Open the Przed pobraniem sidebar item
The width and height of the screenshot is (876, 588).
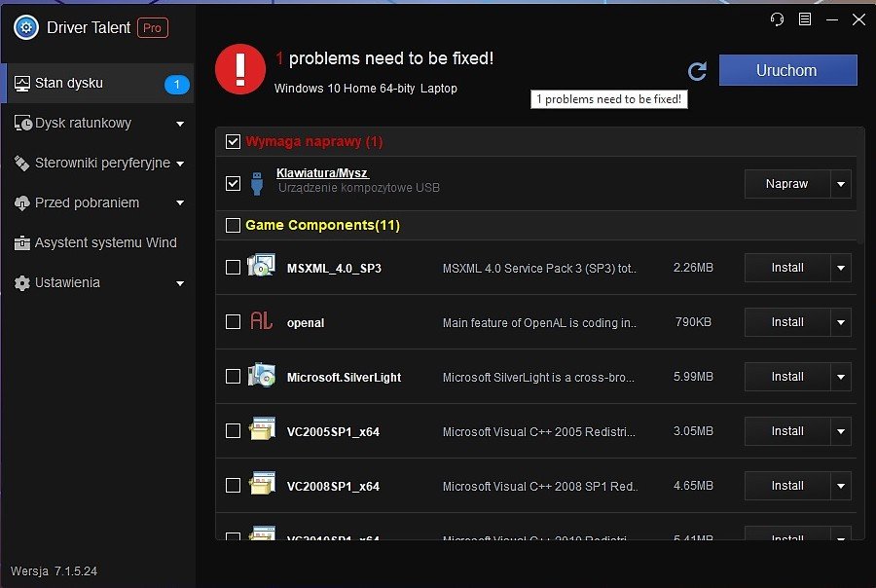97,202
